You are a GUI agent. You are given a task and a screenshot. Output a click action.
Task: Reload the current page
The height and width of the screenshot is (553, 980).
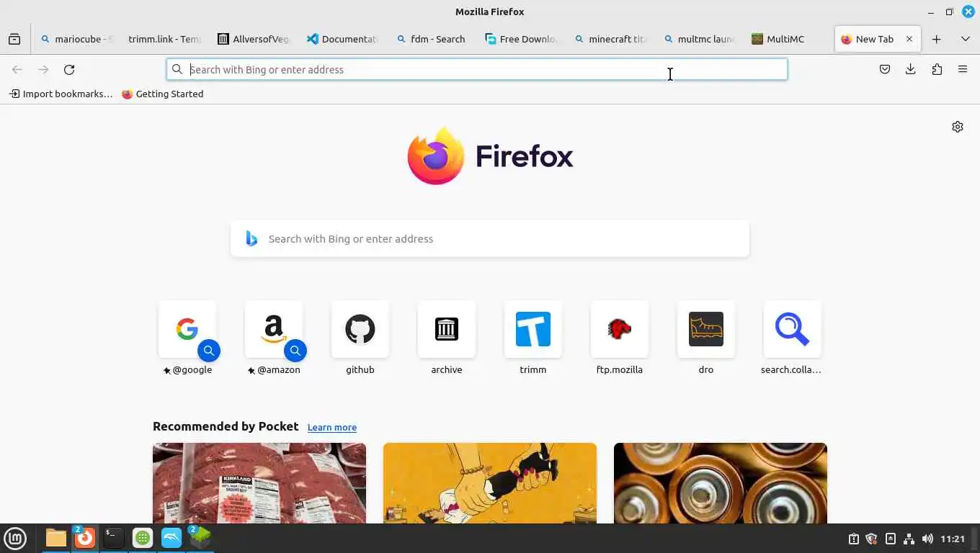click(69, 70)
